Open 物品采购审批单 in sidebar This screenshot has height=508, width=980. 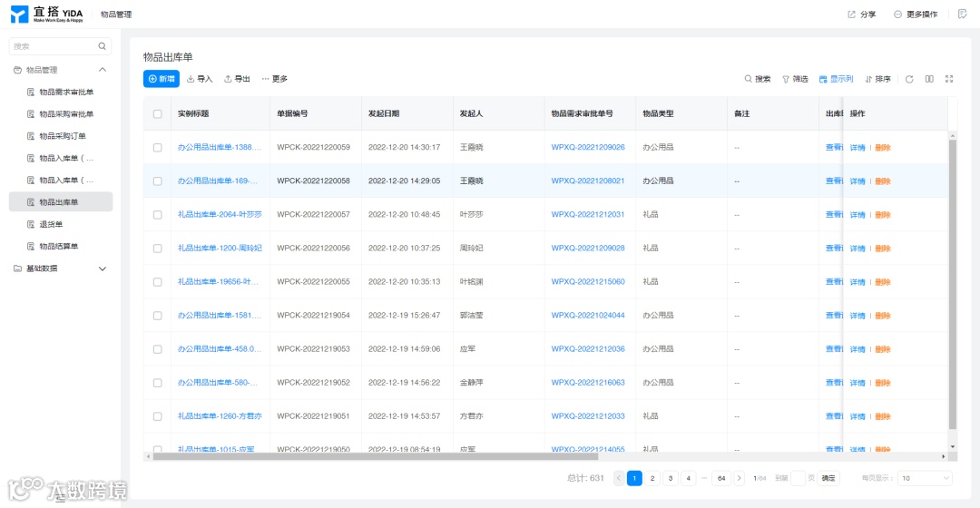pyautogui.click(x=61, y=113)
